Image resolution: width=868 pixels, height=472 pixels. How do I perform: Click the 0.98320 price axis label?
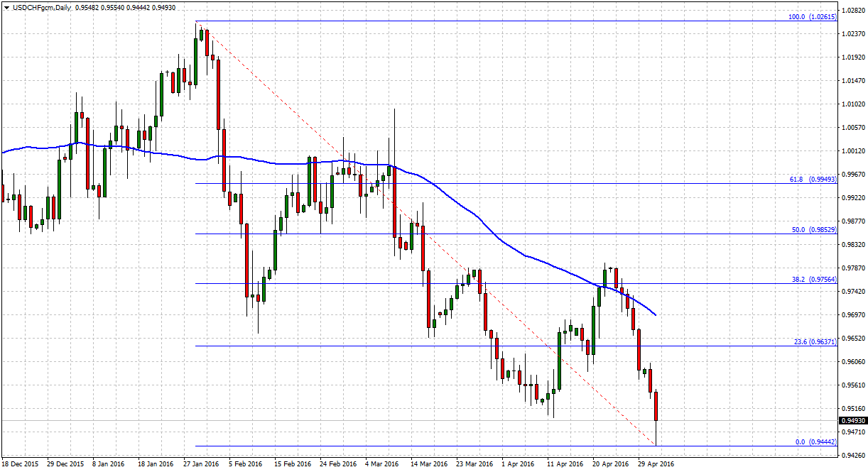852,245
